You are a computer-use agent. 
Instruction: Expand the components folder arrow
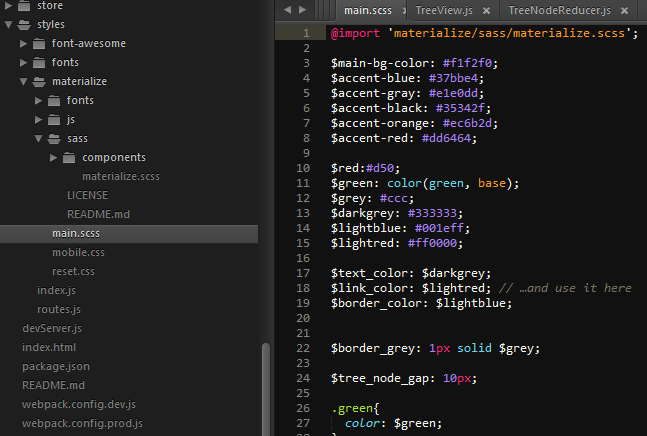53,158
